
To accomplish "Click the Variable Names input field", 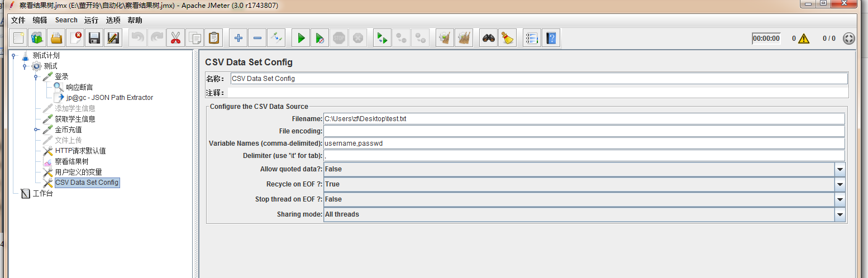I will click(584, 143).
